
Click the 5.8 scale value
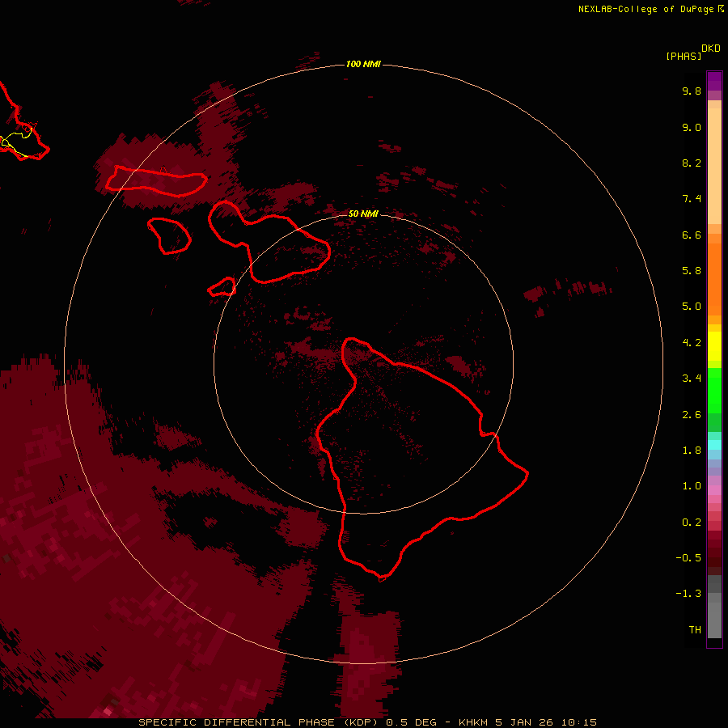692,271
